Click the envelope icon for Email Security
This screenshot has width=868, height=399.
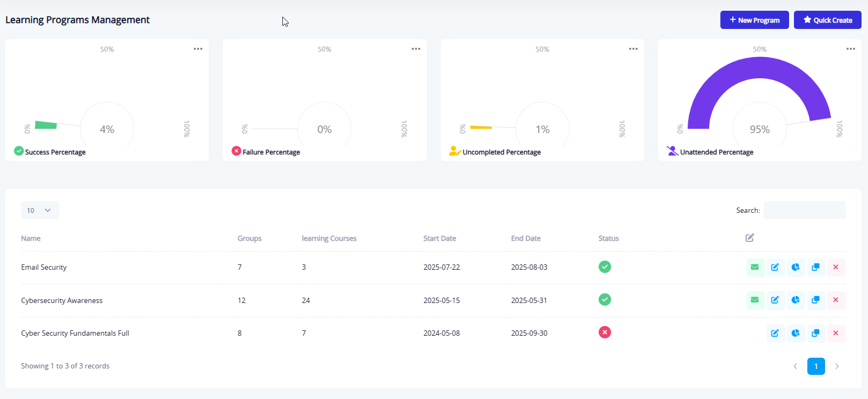755,267
